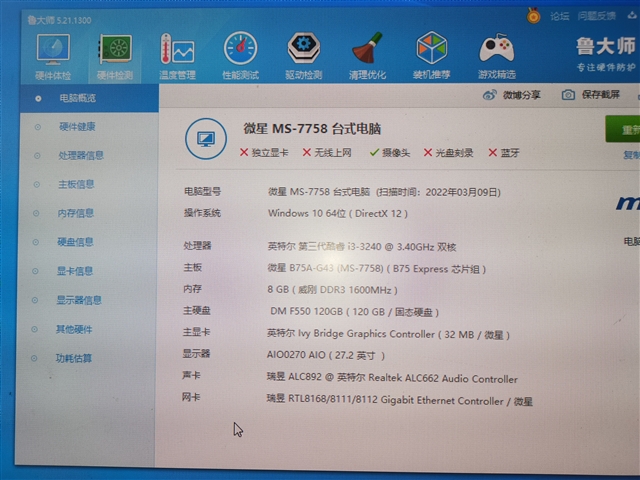Open 温度管理 temperature management icon
Image resolution: width=640 pixels, height=480 pixels.
[x=177, y=49]
